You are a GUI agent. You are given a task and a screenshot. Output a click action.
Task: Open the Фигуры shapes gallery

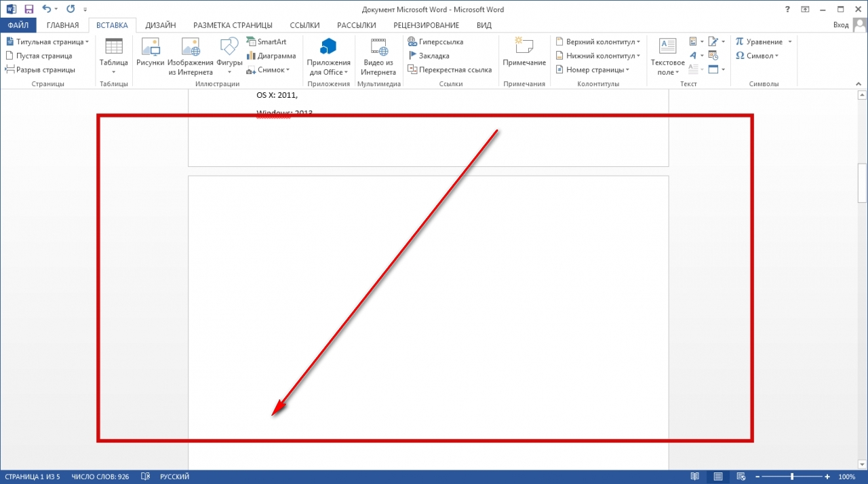pyautogui.click(x=229, y=56)
